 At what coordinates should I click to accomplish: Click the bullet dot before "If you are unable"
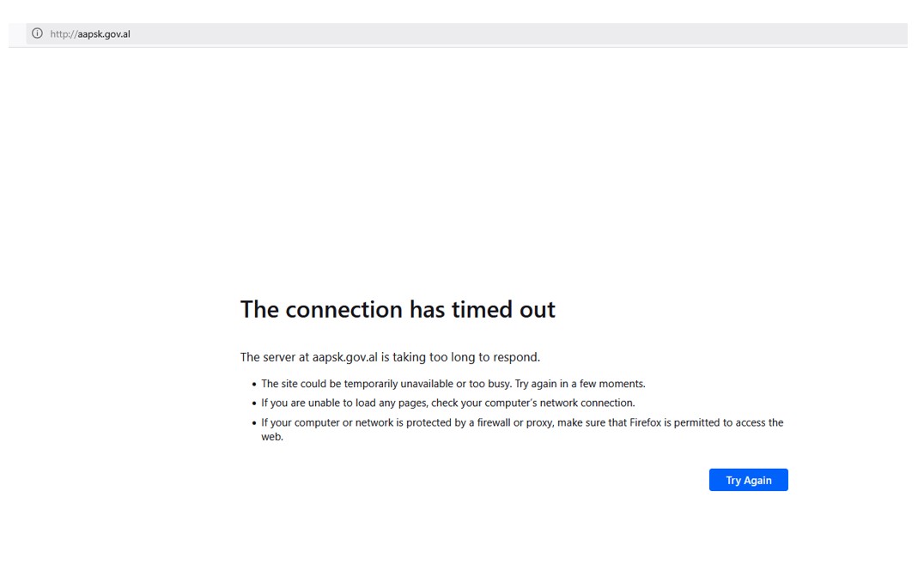click(254, 403)
